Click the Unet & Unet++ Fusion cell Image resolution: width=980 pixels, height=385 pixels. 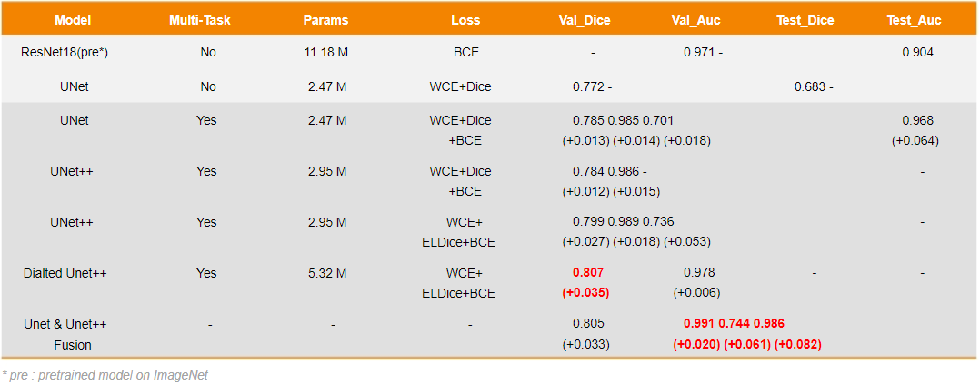tap(71, 334)
